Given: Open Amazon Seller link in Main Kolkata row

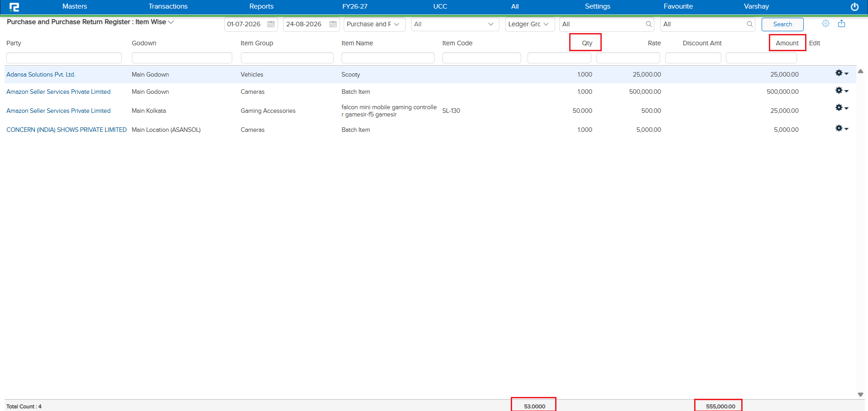Looking at the screenshot, I should (x=58, y=111).
